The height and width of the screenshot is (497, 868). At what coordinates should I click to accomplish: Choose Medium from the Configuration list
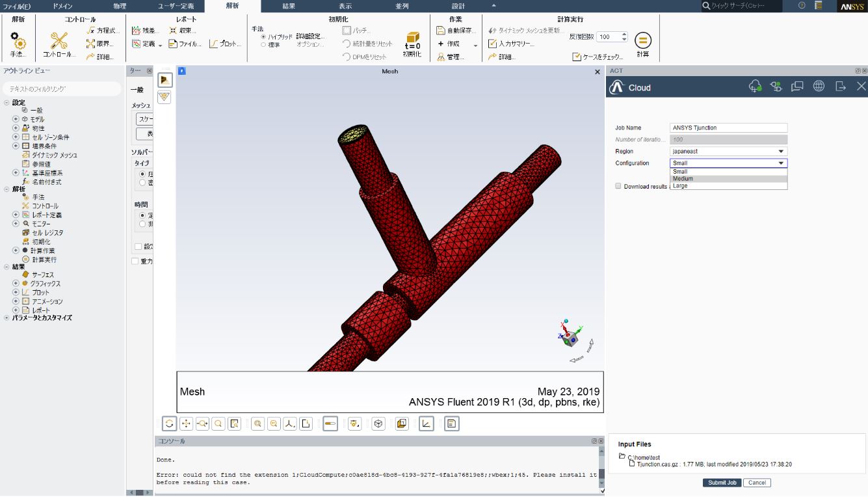728,179
